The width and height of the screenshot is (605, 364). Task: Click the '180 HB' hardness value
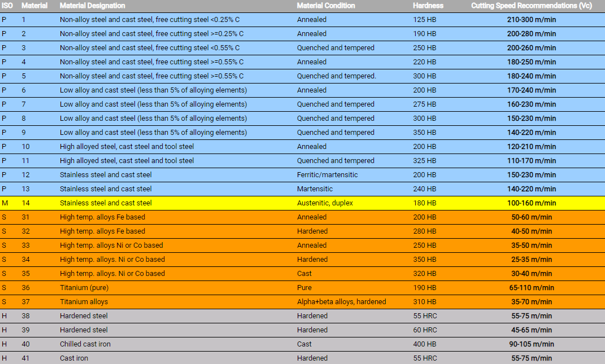424,203
